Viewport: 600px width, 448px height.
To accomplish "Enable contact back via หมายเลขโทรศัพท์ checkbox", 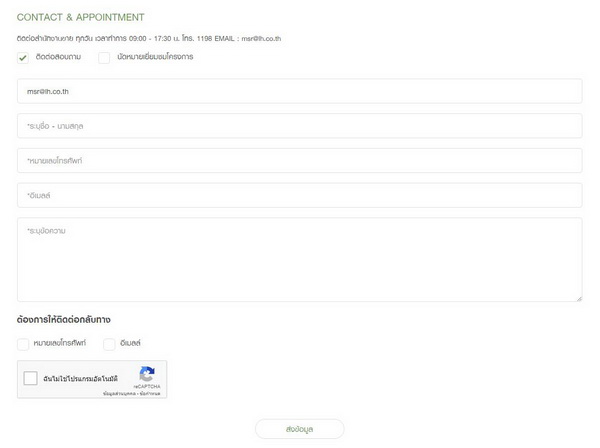I will click(x=23, y=344).
